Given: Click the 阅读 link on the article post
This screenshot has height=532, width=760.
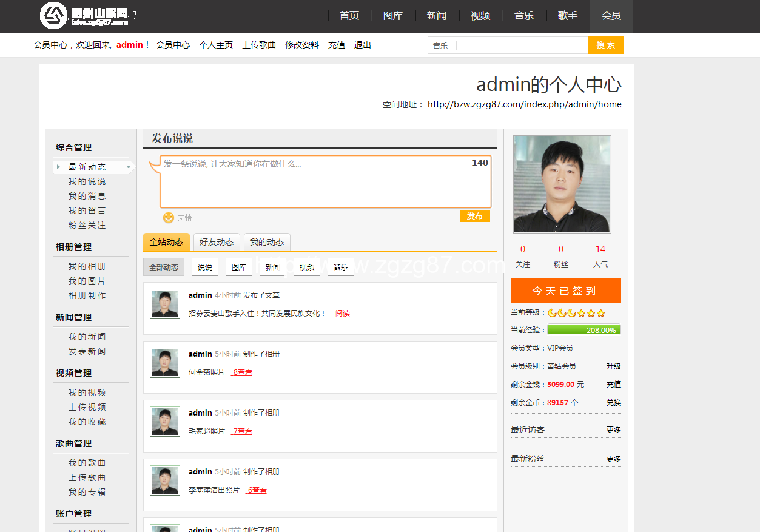Looking at the screenshot, I should coord(342,314).
